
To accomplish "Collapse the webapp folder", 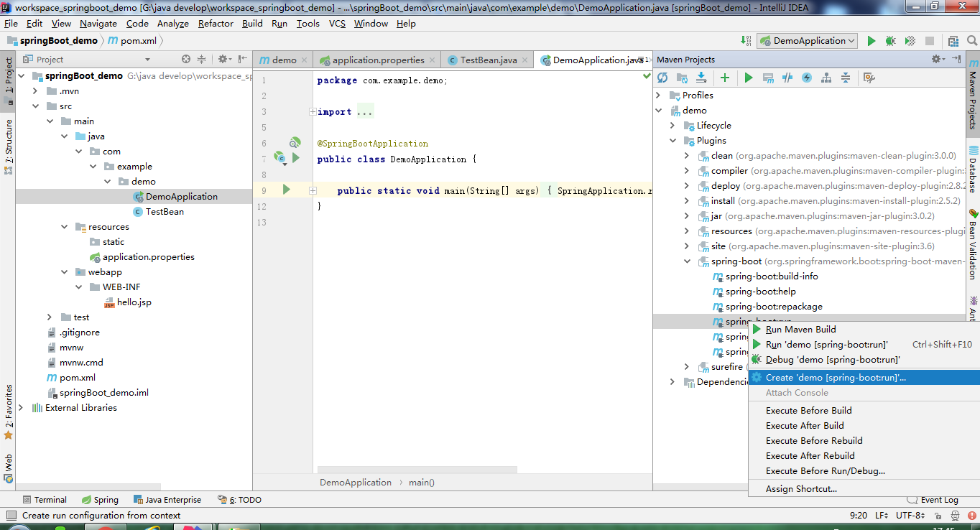I will point(65,271).
